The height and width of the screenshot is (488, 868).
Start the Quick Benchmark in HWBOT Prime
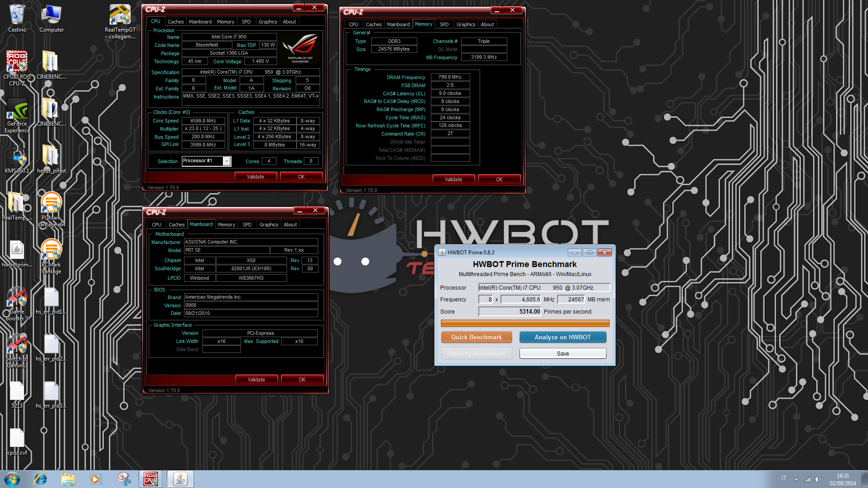(x=476, y=337)
